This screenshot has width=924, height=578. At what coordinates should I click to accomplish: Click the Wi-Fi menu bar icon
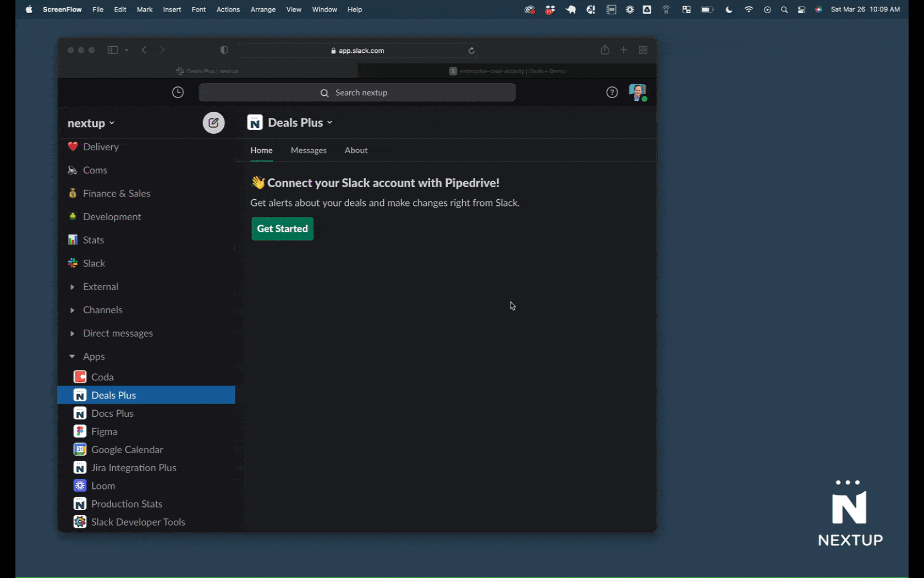[x=749, y=9]
